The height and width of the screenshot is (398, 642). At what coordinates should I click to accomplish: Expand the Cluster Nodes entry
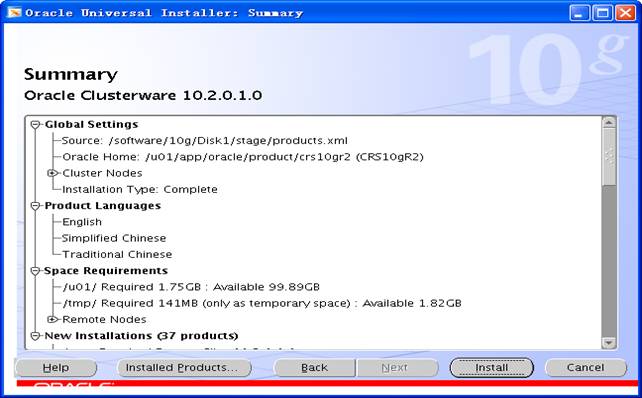52,173
